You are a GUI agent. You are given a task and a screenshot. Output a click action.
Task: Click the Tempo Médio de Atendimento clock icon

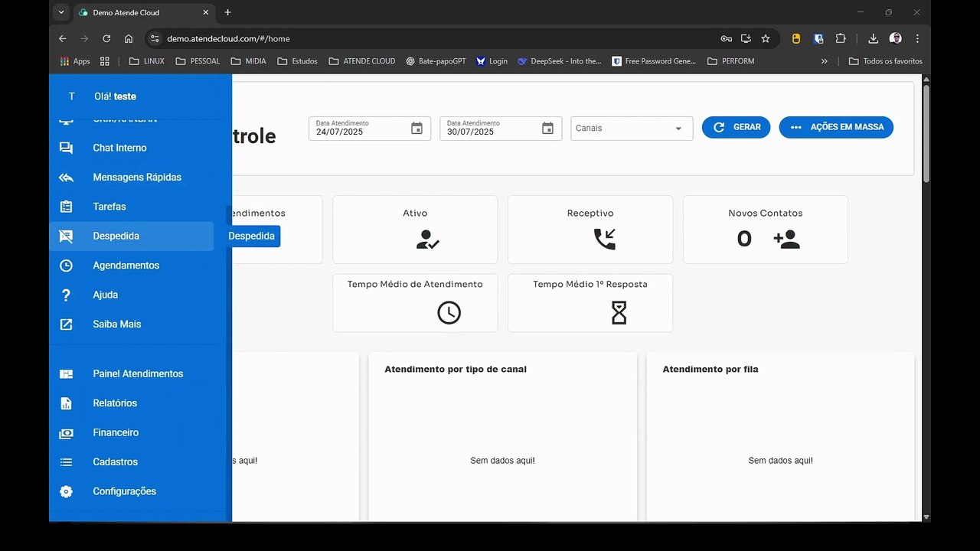pos(449,312)
